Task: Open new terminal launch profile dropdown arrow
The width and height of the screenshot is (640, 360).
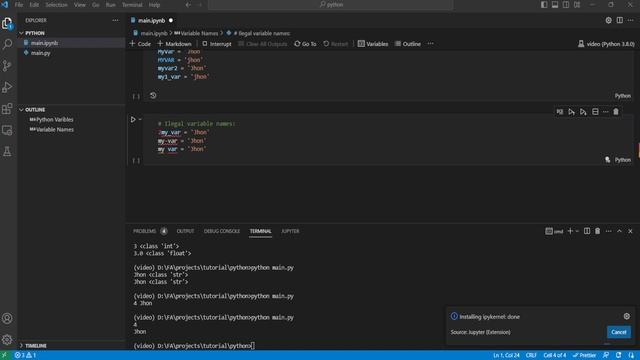Action: point(577,231)
